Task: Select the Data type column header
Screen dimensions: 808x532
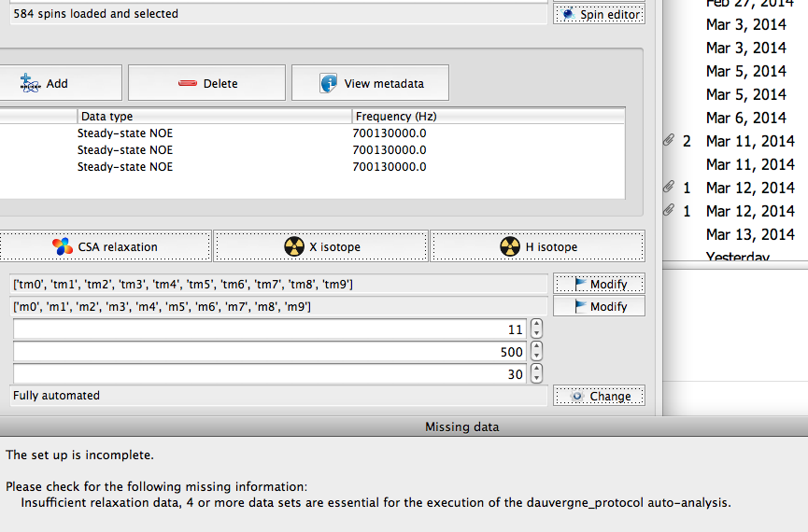Action: pyautogui.click(x=214, y=117)
